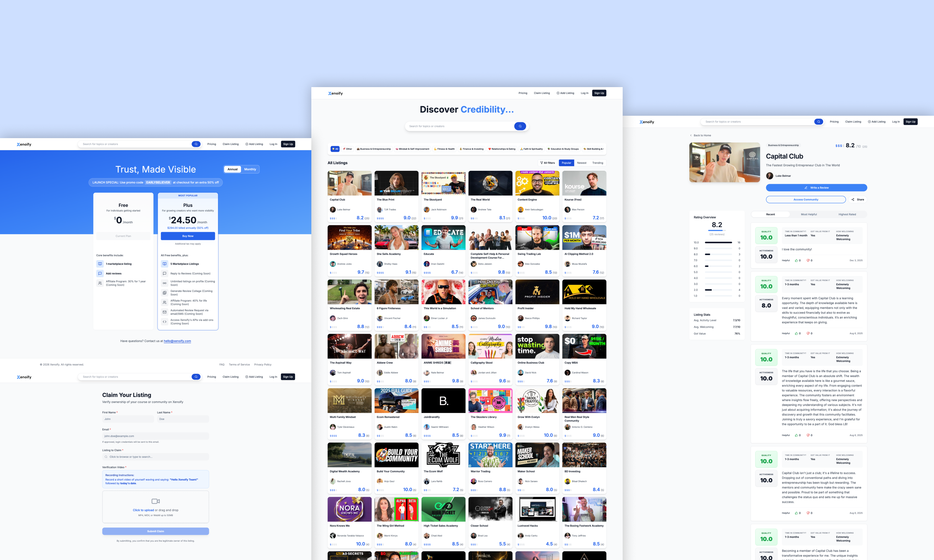934x560 pixels.
Task: Filter by Mindset & Self-Improvement
Action: (412, 149)
